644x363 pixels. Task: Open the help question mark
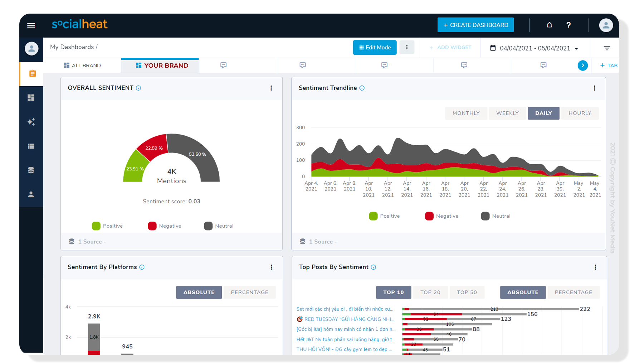click(x=569, y=25)
